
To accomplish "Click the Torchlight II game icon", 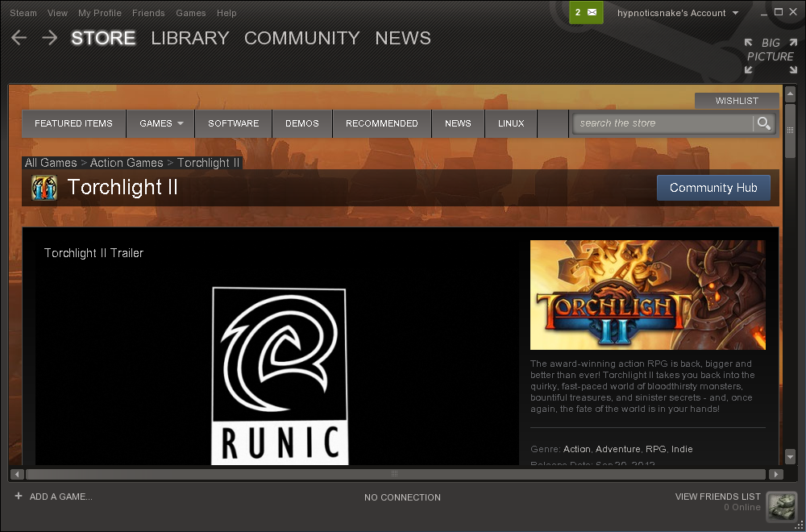I will pyautogui.click(x=44, y=188).
